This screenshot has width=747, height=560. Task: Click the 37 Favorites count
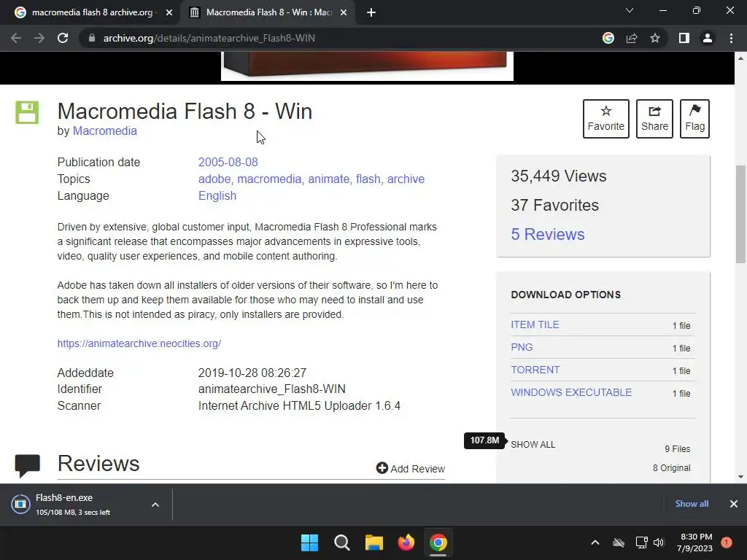[555, 205]
